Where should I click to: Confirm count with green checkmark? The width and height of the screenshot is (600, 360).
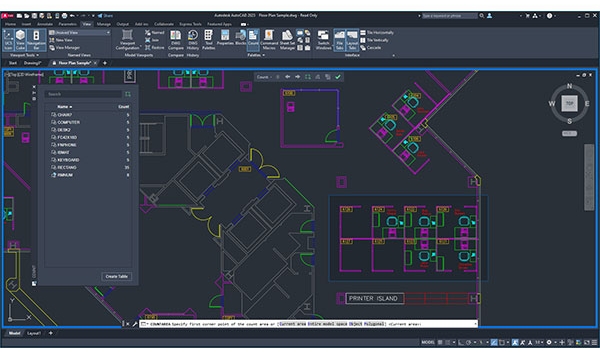[338, 77]
